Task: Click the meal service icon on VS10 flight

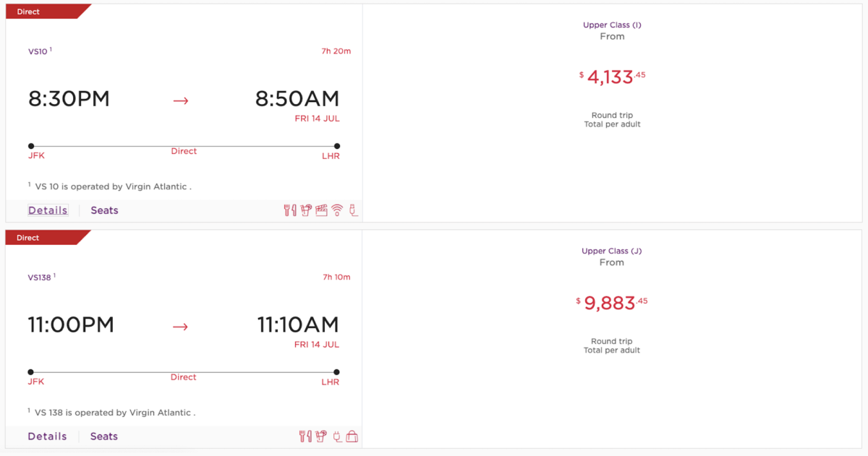Action: (x=289, y=210)
